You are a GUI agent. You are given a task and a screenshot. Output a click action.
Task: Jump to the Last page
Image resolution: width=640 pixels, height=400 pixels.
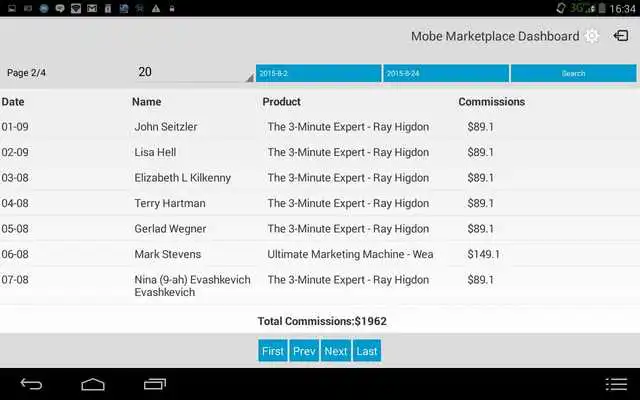pyautogui.click(x=367, y=351)
